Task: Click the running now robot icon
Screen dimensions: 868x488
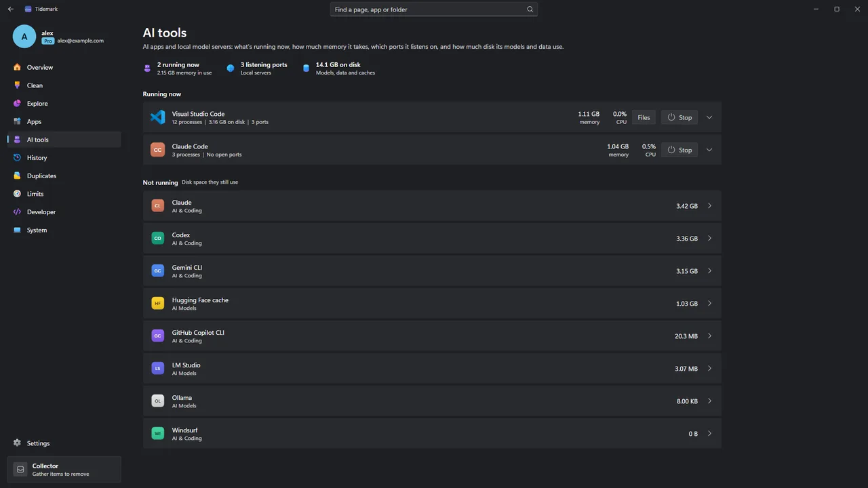Action: coord(147,68)
